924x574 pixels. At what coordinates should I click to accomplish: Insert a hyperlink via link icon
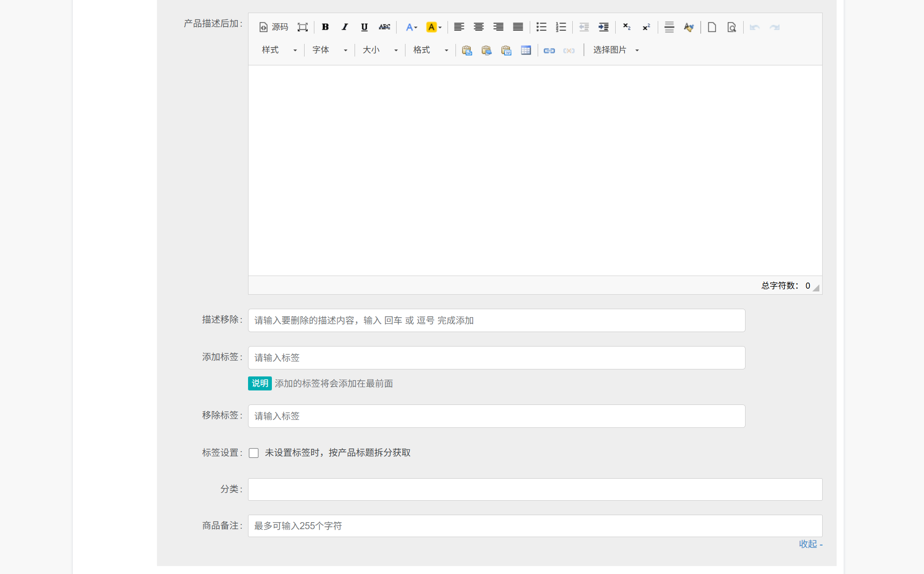click(x=549, y=50)
